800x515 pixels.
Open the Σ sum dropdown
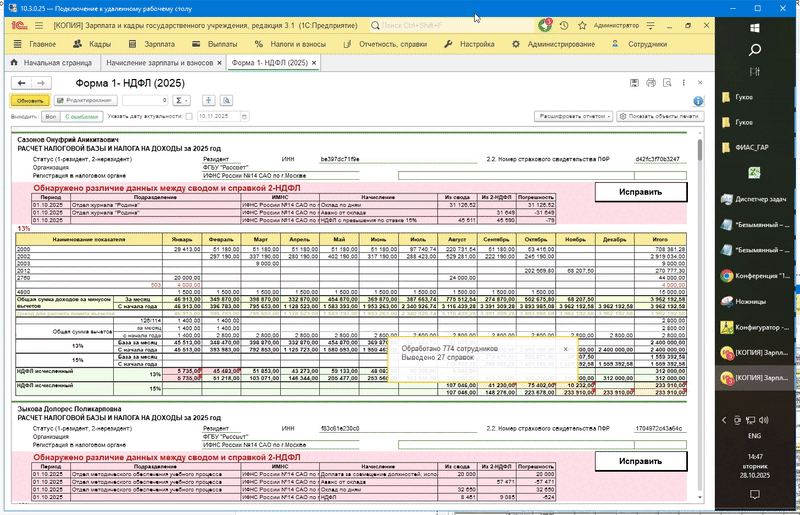pos(181,101)
